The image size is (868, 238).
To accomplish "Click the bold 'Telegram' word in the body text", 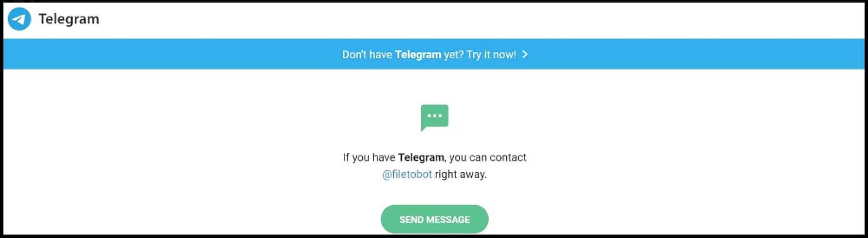I will coord(421,157).
